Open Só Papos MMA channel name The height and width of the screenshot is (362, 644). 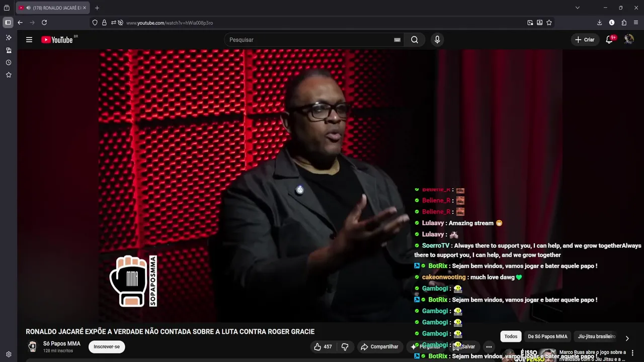62,343
